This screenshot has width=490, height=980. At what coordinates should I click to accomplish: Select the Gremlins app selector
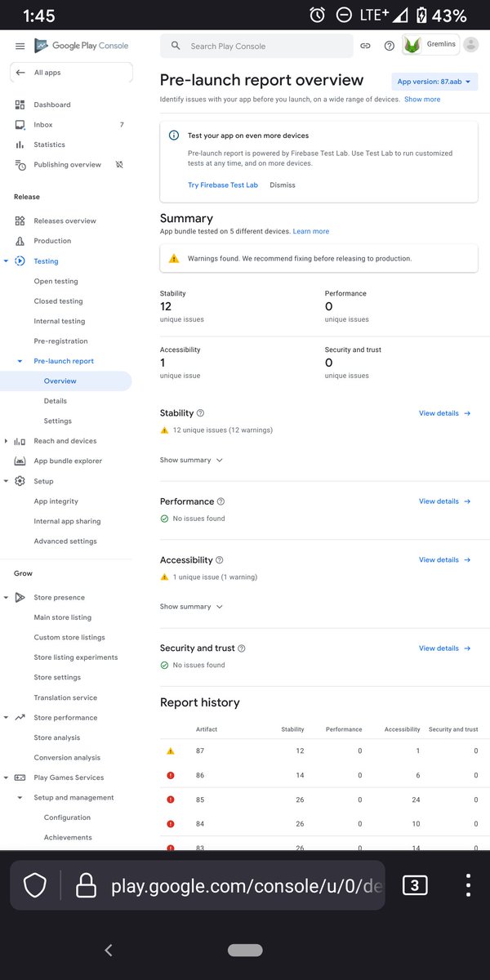[430, 46]
